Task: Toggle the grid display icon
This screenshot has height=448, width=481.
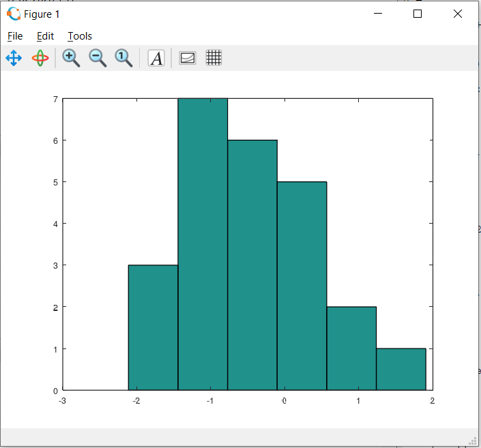Action: [x=214, y=58]
